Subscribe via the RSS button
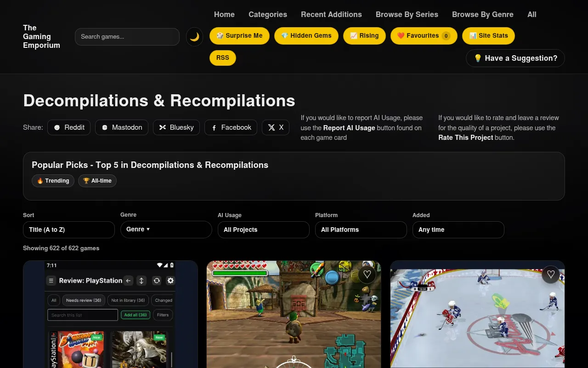Screen dimensions: 588x368 pyautogui.click(x=223, y=58)
